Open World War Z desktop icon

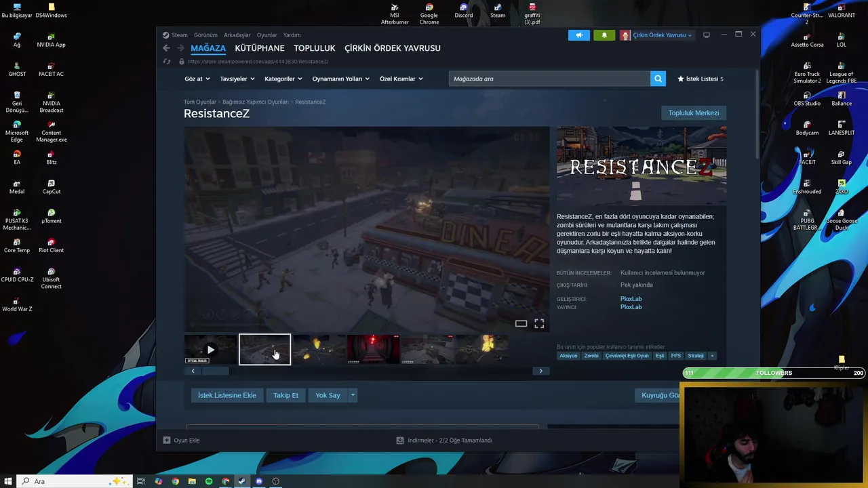pos(17,304)
